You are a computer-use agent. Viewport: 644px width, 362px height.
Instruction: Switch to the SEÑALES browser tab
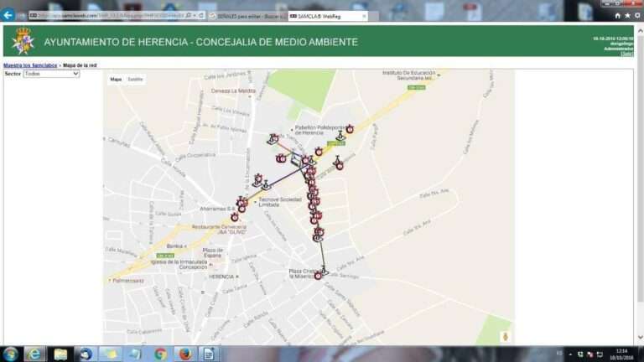pyautogui.click(x=247, y=16)
